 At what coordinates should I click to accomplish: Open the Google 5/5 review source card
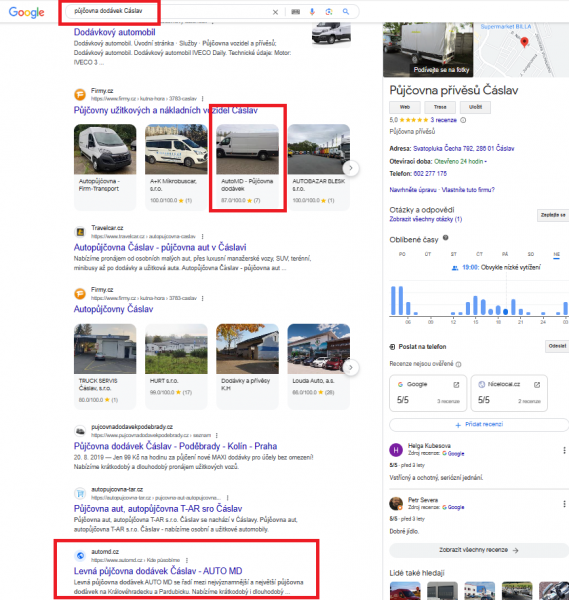tap(428, 393)
